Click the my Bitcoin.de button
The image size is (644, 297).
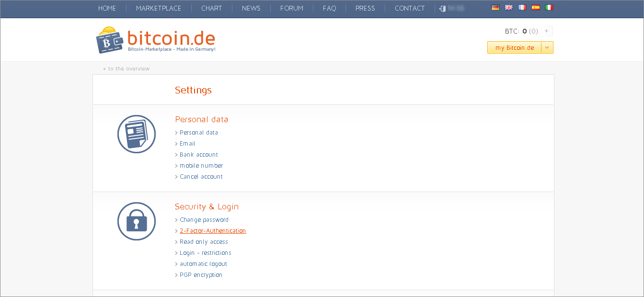click(x=515, y=47)
